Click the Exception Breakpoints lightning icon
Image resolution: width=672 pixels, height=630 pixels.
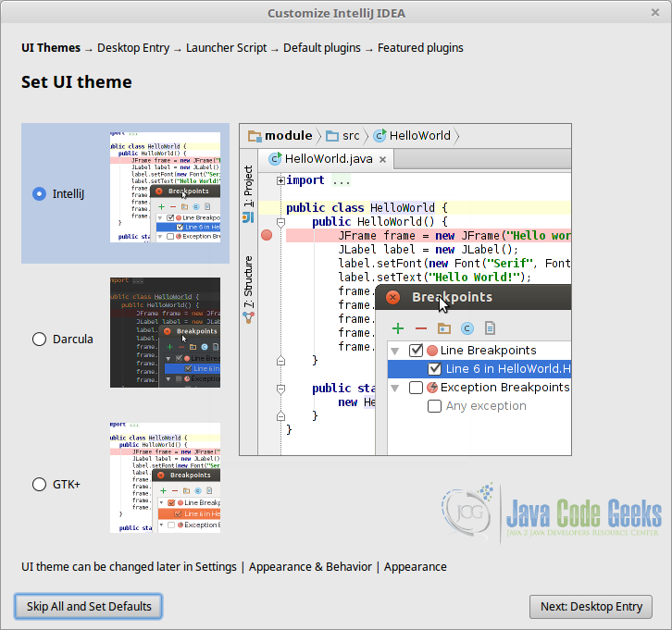pyautogui.click(x=432, y=388)
